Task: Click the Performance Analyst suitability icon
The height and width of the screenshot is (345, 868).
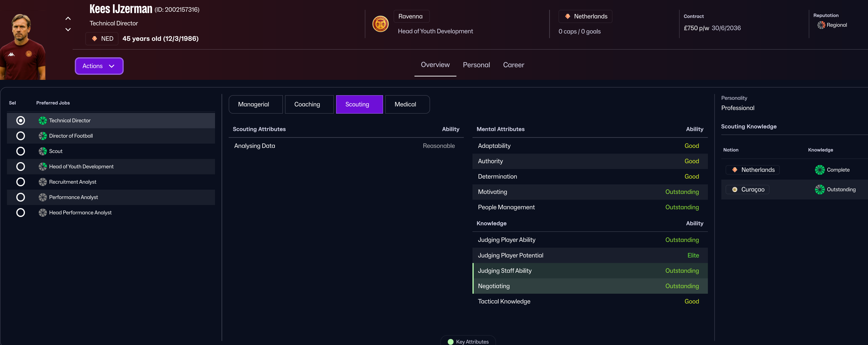Action: click(x=43, y=197)
